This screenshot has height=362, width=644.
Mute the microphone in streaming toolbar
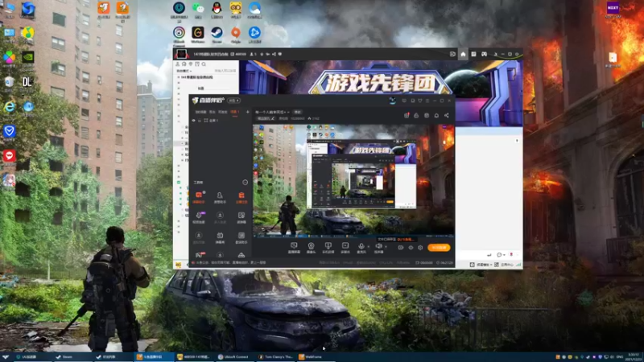coord(361,246)
